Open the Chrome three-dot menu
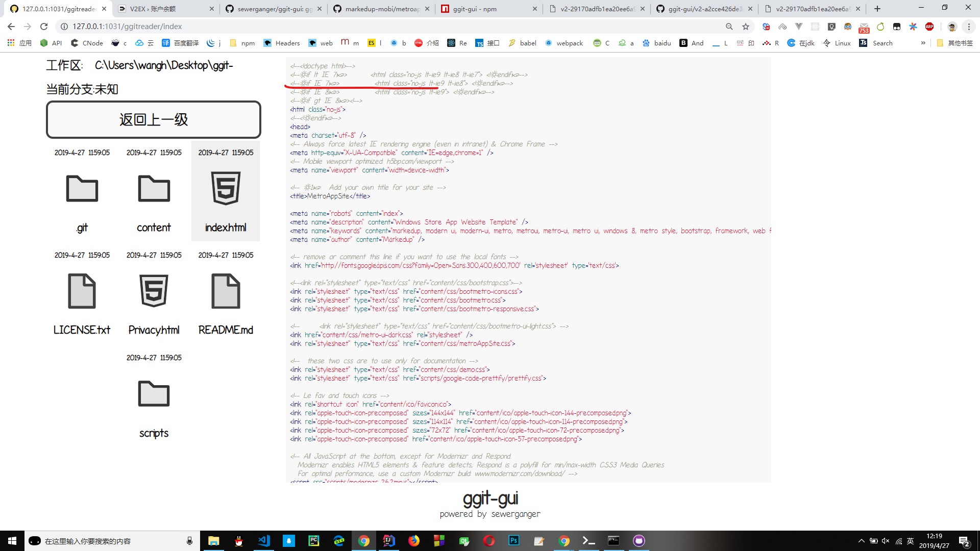The width and height of the screenshot is (980, 551). coord(969,27)
